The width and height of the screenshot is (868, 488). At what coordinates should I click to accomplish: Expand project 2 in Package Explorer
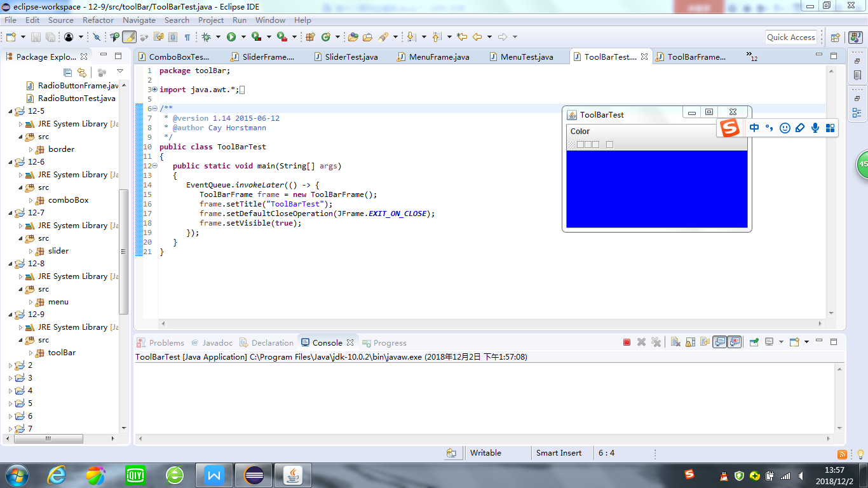pyautogui.click(x=10, y=365)
